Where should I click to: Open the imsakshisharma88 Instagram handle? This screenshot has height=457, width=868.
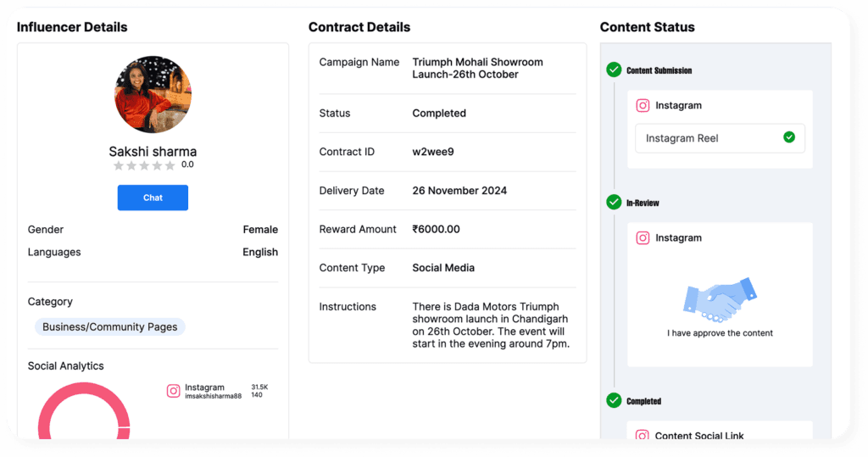pyautogui.click(x=213, y=396)
